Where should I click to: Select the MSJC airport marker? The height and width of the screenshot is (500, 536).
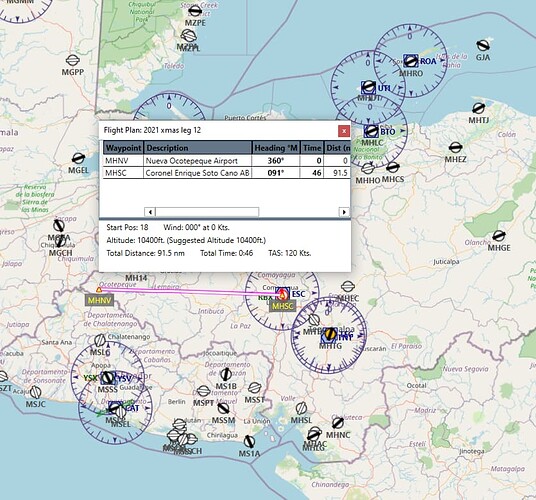tap(36, 392)
